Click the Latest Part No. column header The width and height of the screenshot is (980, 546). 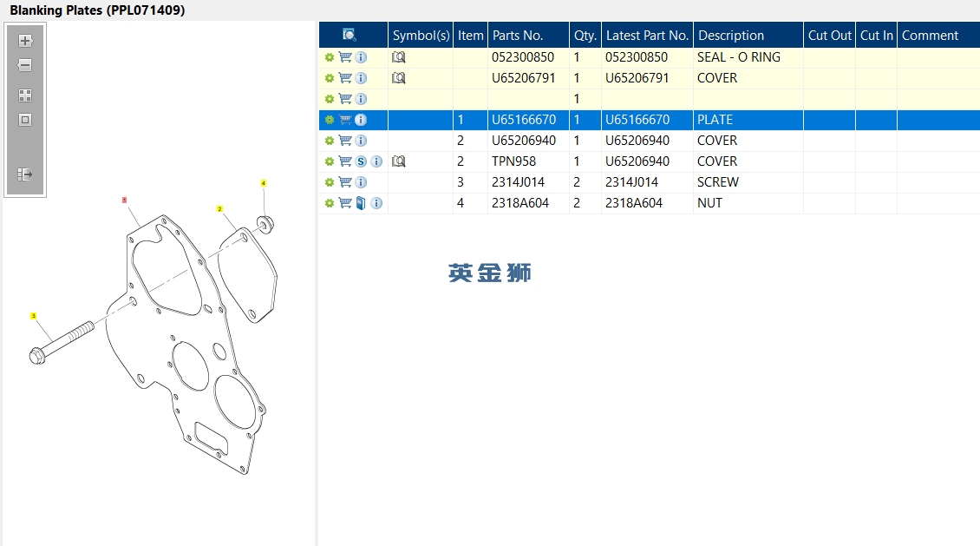click(647, 36)
